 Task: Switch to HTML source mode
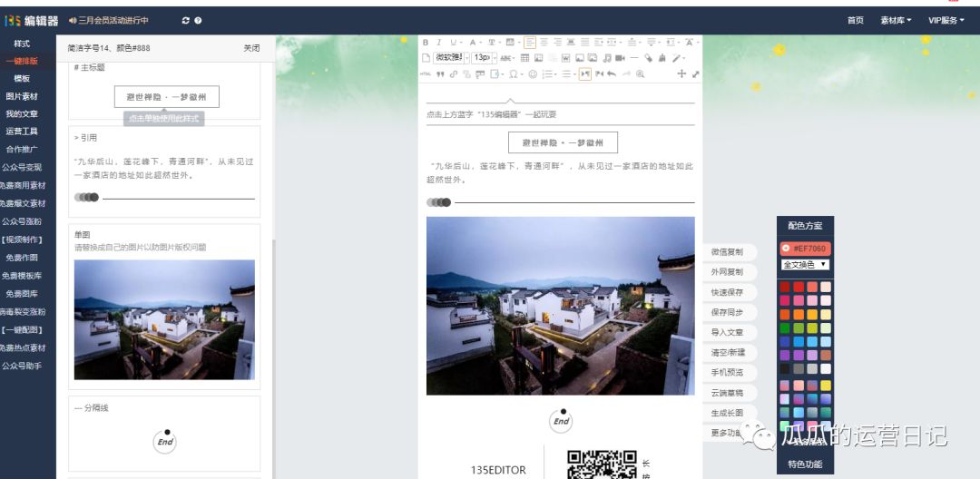426,73
